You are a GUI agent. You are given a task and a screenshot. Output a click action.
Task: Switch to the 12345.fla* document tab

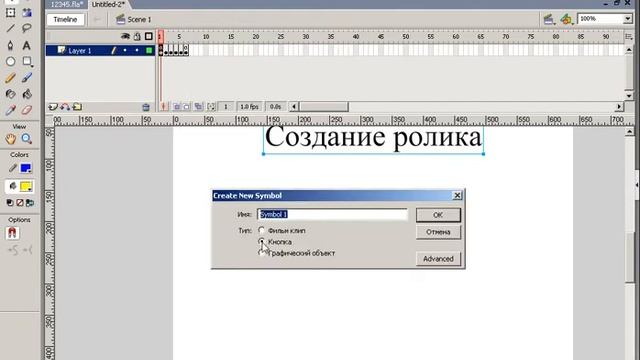pyautogui.click(x=67, y=4)
